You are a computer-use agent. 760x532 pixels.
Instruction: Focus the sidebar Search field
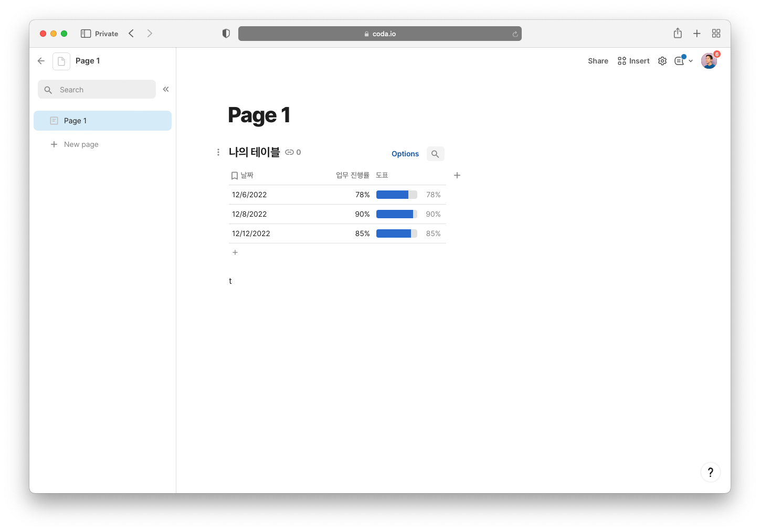(x=97, y=90)
